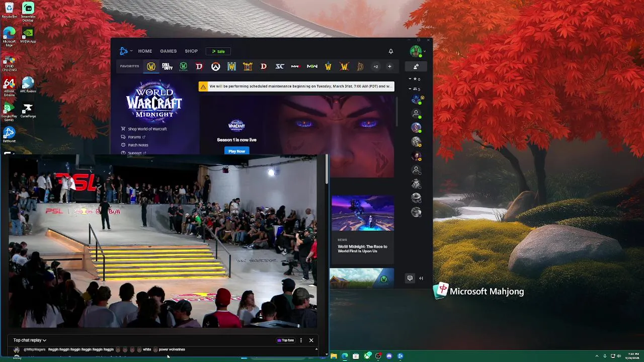644x362 pixels.
Task: Open the WoW Forums link
Action: 133,137
